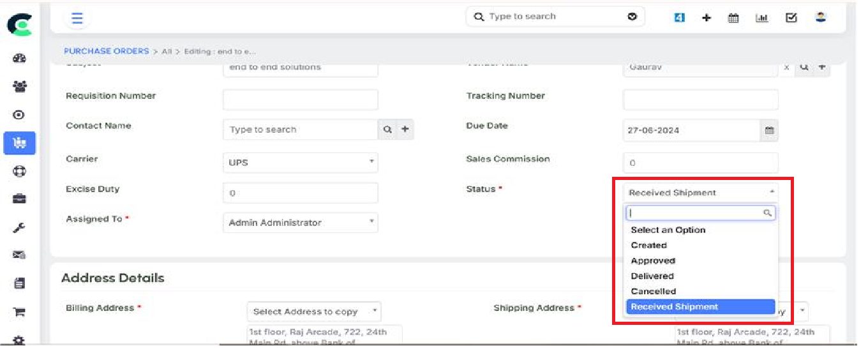This screenshot has height=360, width=868.
Task: Click the Tracking Number input field
Action: [x=700, y=100]
